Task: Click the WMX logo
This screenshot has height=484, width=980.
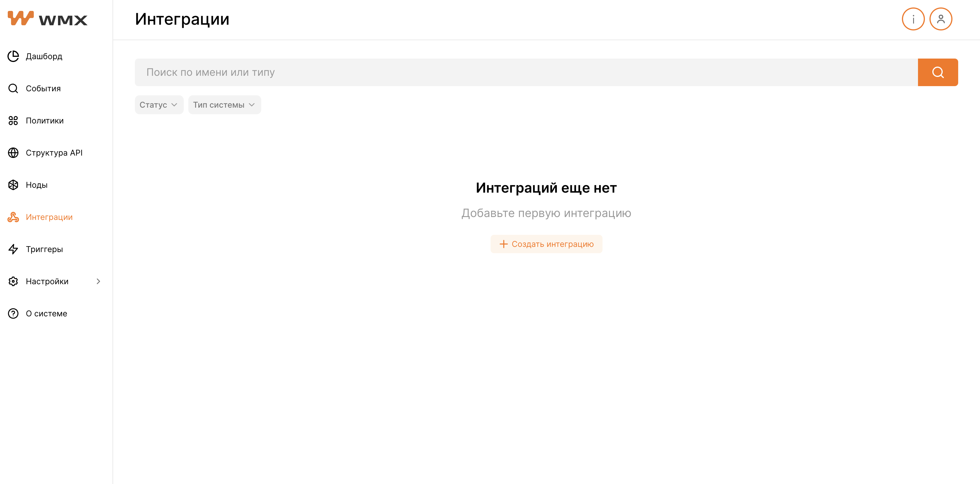Action: point(48,19)
